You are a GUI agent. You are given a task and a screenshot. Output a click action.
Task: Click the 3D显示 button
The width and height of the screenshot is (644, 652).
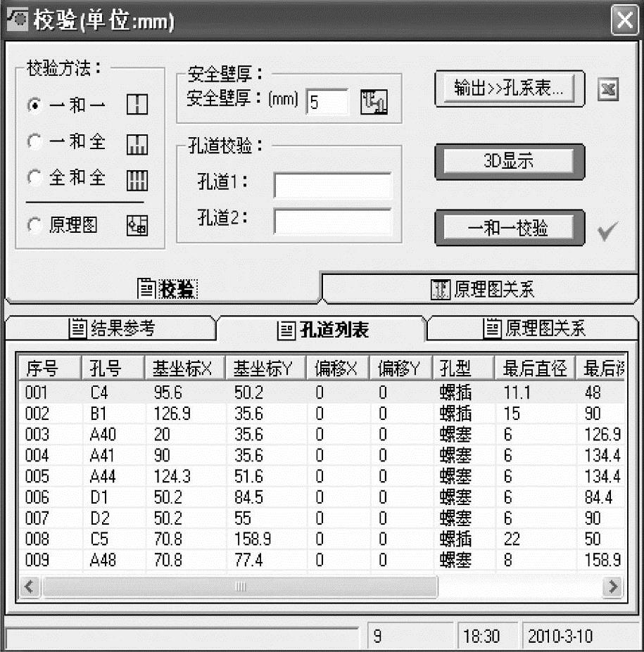click(509, 161)
